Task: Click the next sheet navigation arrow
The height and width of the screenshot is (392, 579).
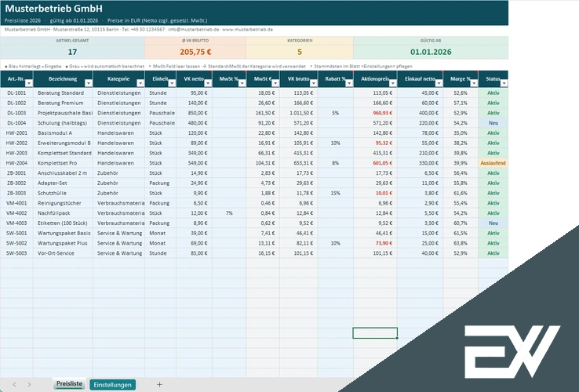Action: tap(29, 385)
